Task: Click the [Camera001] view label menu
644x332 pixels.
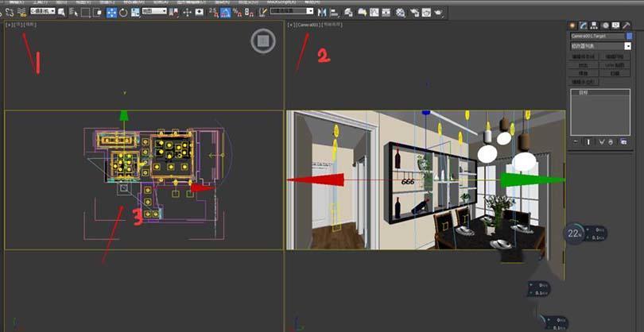Action: 308,25
